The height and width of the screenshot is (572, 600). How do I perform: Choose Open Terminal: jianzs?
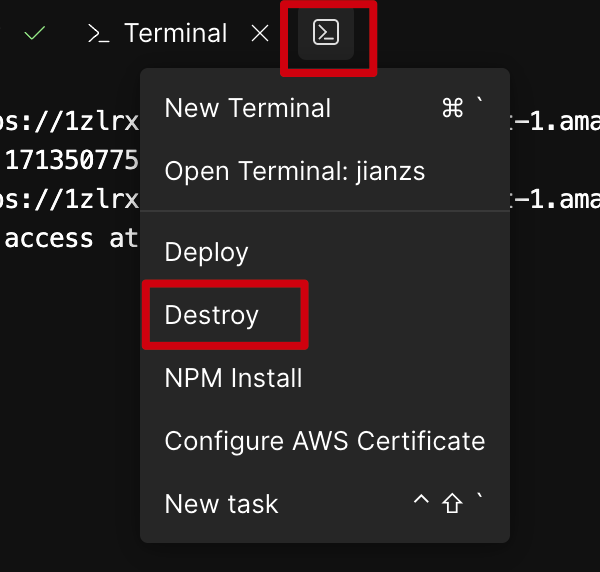294,171
